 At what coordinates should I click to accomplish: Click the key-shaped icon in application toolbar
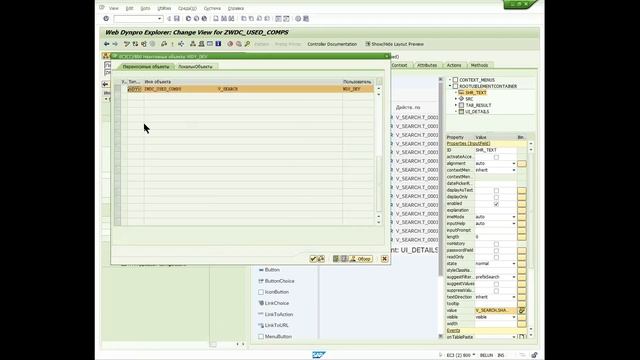click(x=247, y=44)
